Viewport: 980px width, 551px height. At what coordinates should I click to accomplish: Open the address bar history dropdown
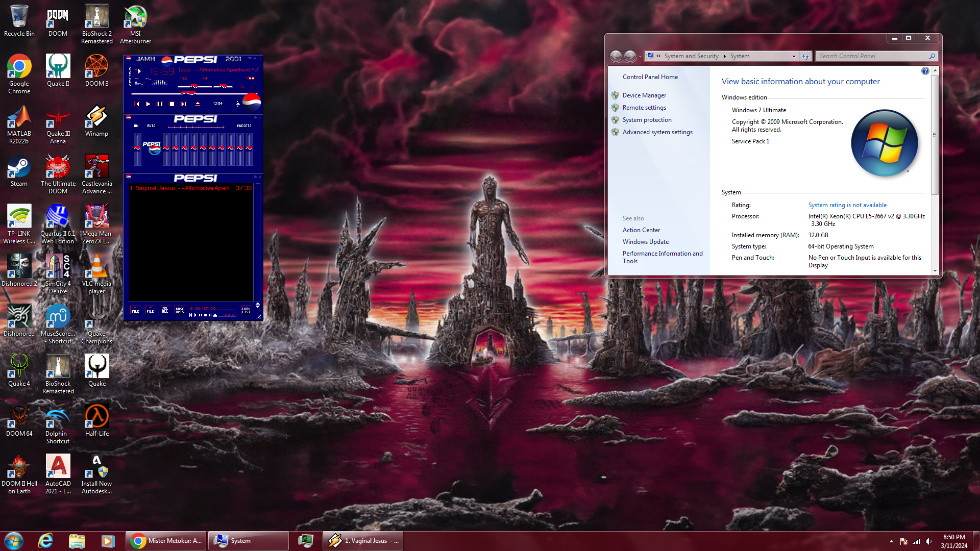tap(794, 56)
